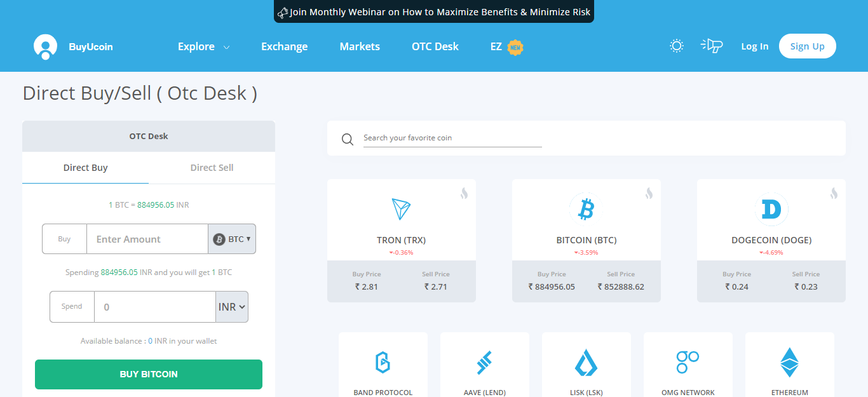Click the TRON coin logo
This screenshot has width=868, height=397.
[401, 209]
